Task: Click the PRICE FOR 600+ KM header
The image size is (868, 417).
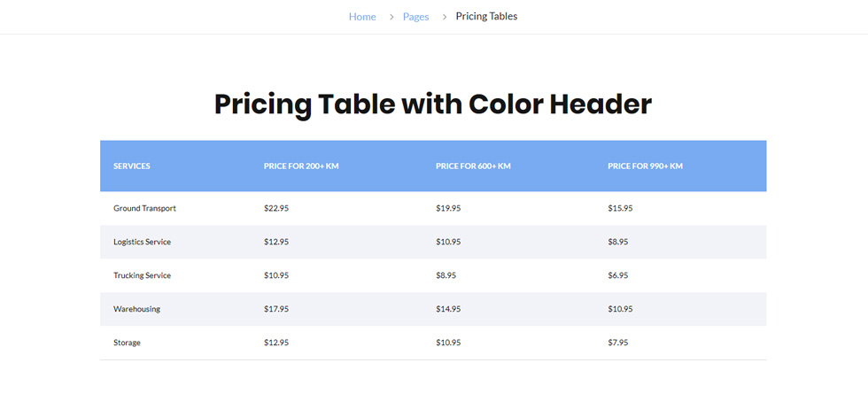Action: click(473, 166)
